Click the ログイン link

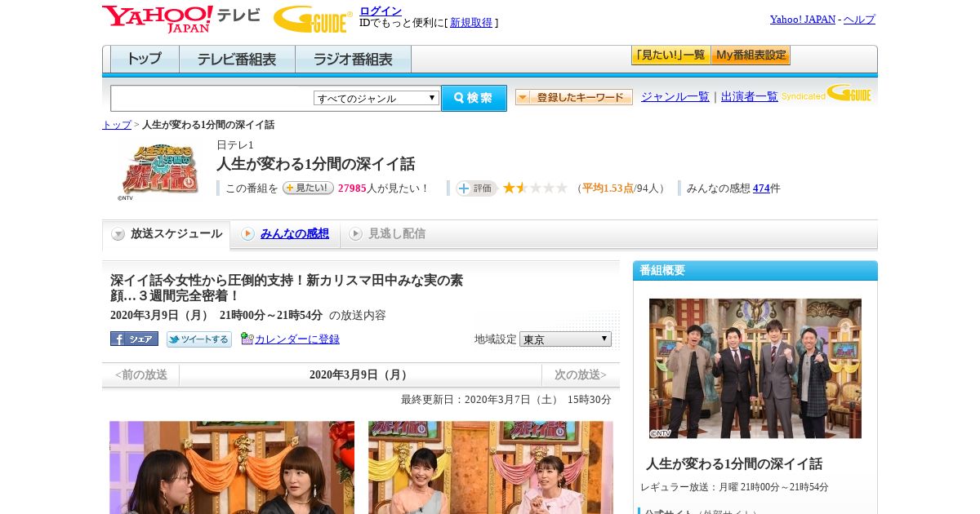(x=381, y=11)
